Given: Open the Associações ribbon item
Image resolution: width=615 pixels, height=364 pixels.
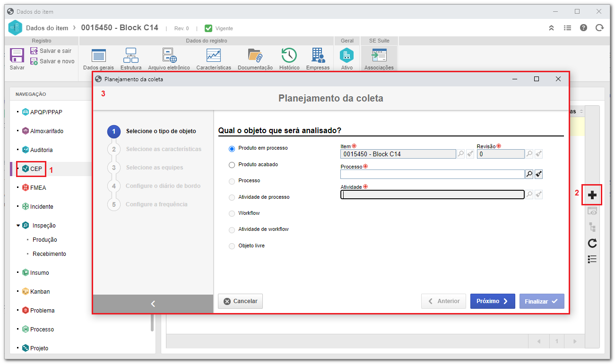Looking at the screenshot, I should click(379, 59).
